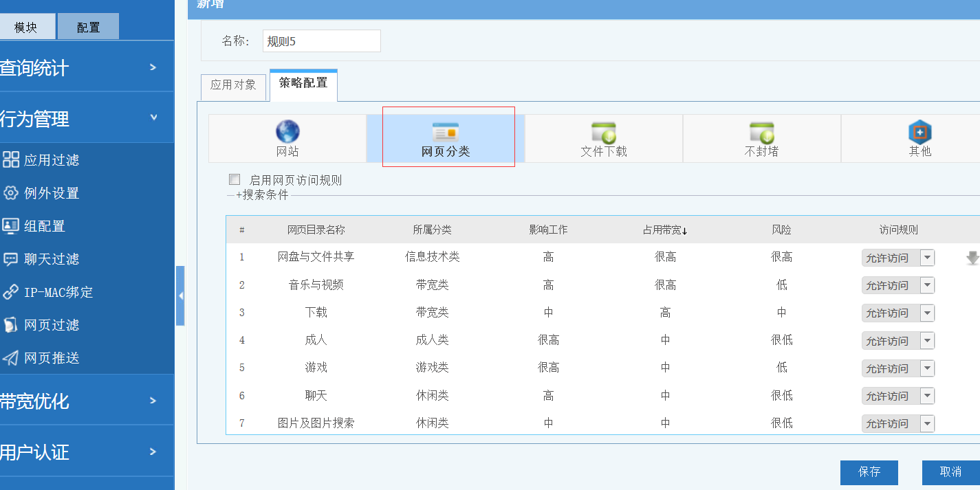Sort by 占用带宽 column header
The height and width of the screenshot is (490, 980).
pos(665,230)
